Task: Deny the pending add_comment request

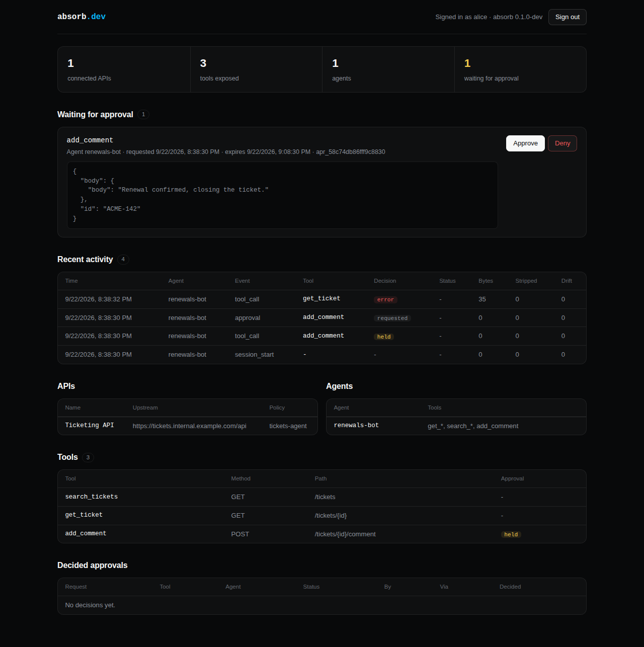Action: pos(562,143)
